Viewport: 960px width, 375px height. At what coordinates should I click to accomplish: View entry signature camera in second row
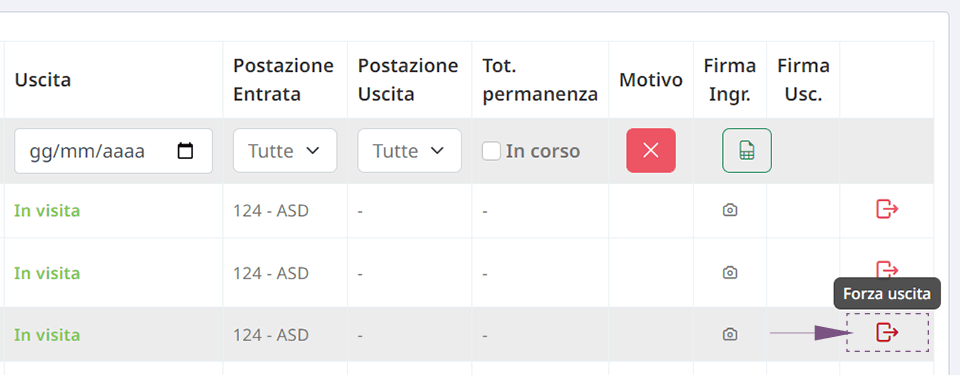tap(730, 273)
